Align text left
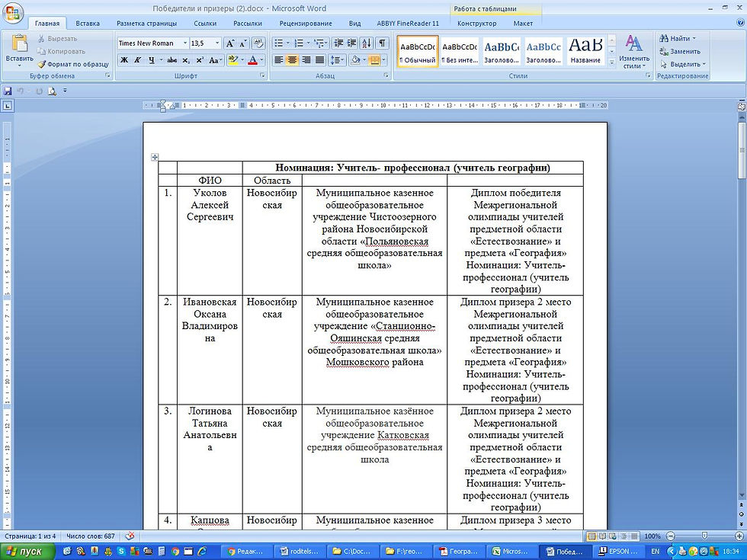747x560 pixels. coord(279,60)
